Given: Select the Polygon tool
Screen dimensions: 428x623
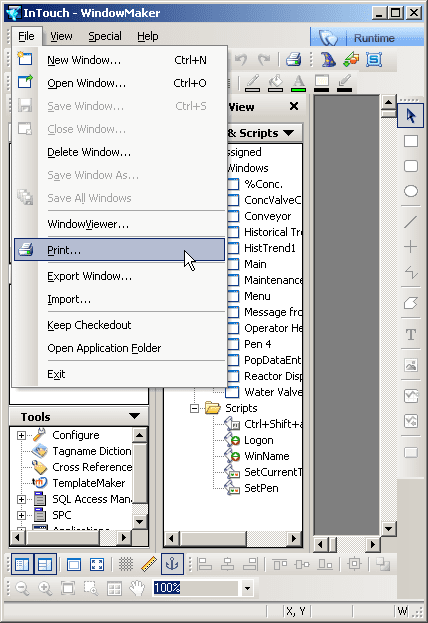Looking at the screenshot, I should (411, 303).
